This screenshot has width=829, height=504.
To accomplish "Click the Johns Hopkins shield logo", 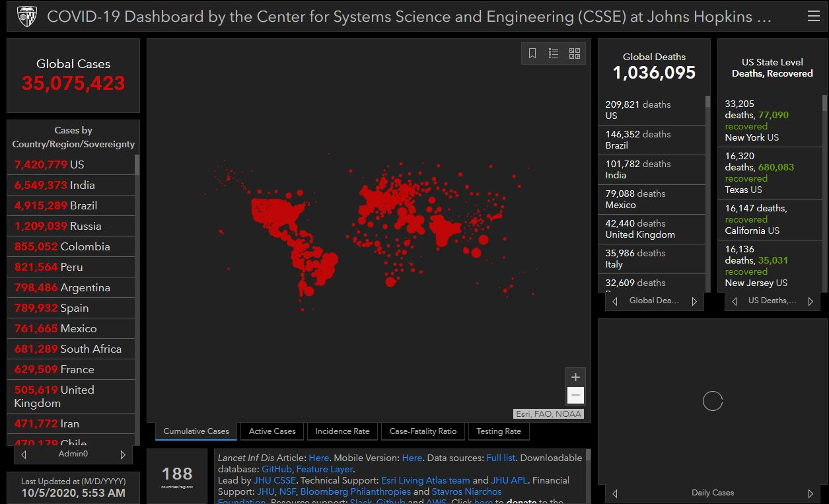I will 27,17.
